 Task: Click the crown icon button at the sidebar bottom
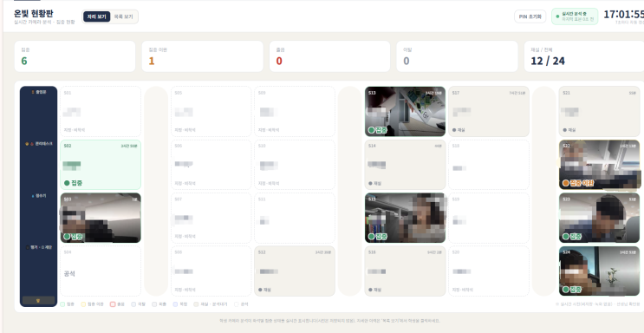[39, 301]
